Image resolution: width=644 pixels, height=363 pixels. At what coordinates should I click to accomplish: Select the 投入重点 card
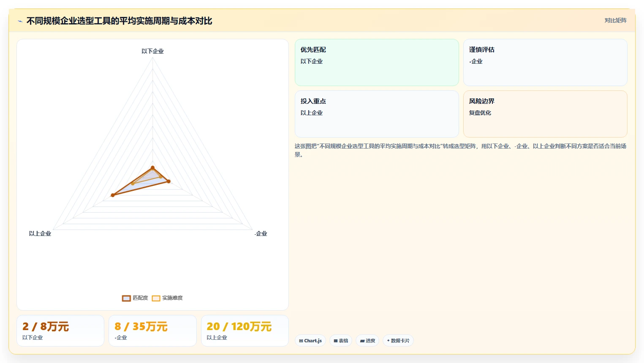pos(377,114)
